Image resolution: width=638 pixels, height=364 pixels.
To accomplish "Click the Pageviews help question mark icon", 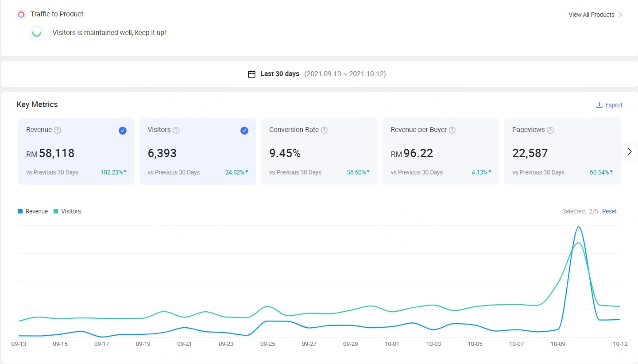I will click(x=550, y=130).
